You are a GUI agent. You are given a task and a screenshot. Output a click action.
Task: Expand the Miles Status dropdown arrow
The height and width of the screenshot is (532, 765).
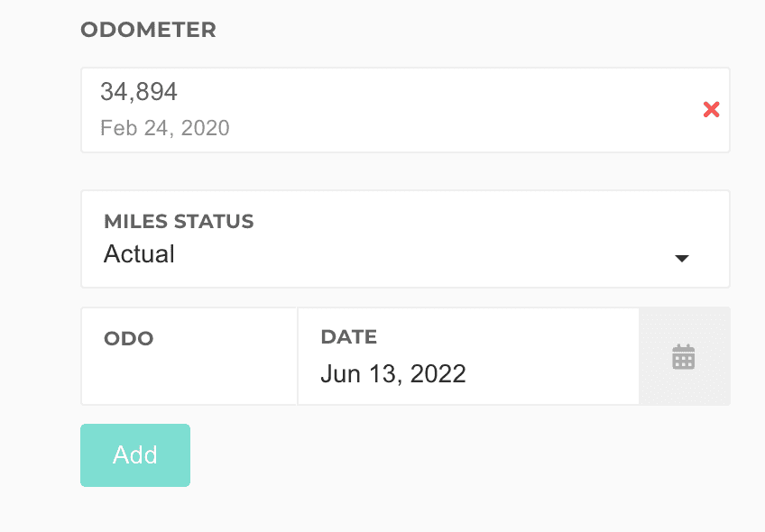click(682, 259)
